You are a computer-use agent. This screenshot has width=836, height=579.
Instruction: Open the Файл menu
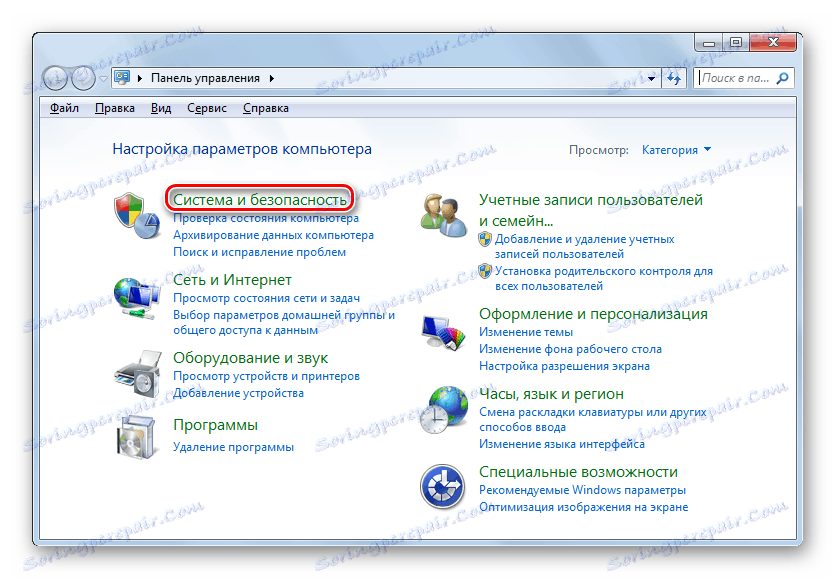point(64,108)
